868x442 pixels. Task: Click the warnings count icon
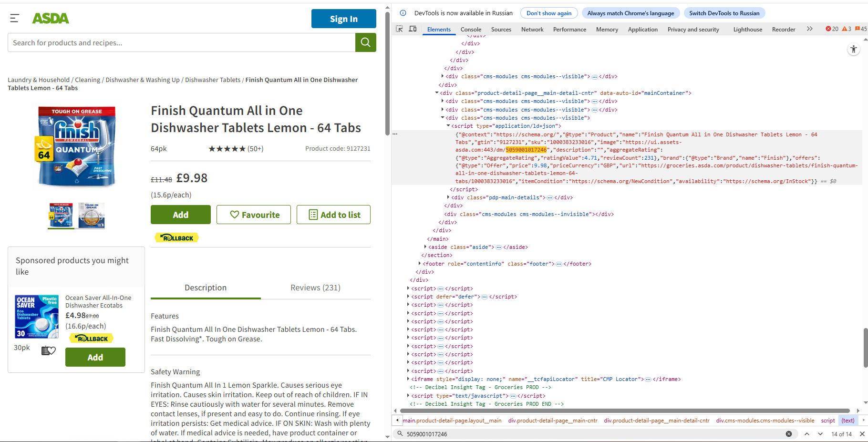(847, 29)
